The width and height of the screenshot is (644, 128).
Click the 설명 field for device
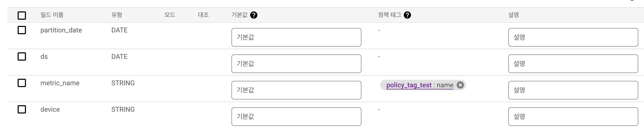tap(573, 117)
